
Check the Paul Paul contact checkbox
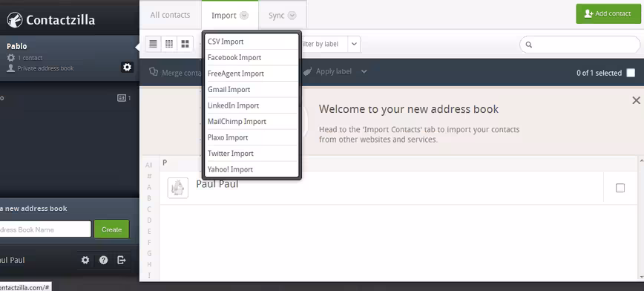(620, 188)
